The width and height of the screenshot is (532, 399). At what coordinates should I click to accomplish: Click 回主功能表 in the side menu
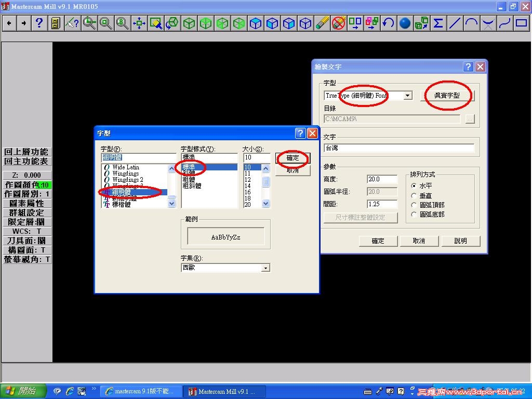26,161
